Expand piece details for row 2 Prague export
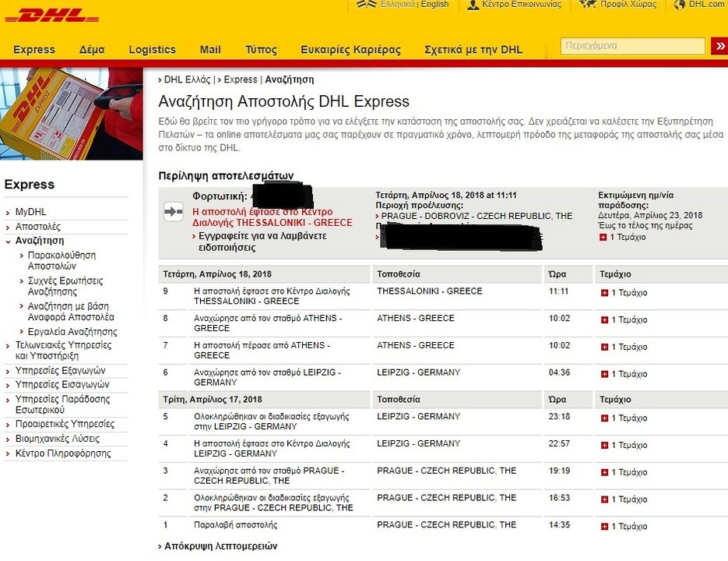 [x=604, y=499]
